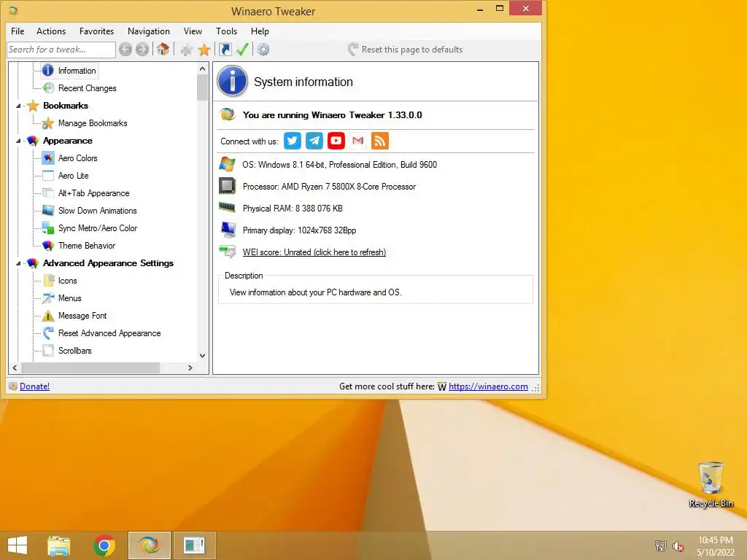
Task: Collapse the Appearance tree section
Action: 18,141
